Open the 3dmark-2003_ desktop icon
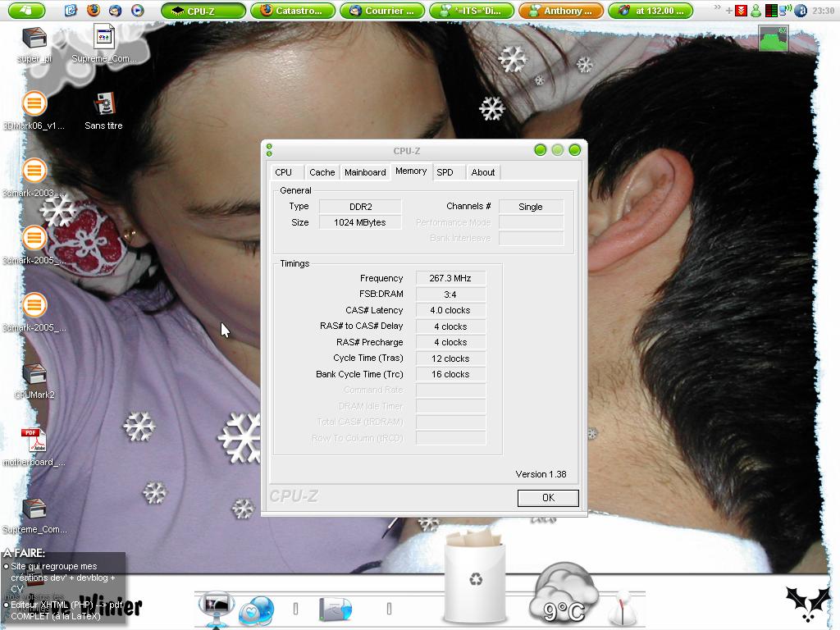The width and height of the screenshot is (840, 630). tap(34, 178)
